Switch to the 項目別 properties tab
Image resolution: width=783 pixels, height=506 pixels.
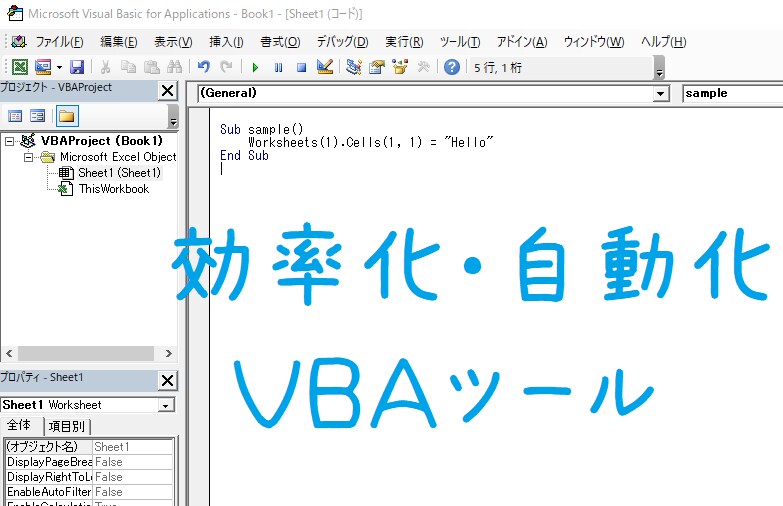click(67, 427)
